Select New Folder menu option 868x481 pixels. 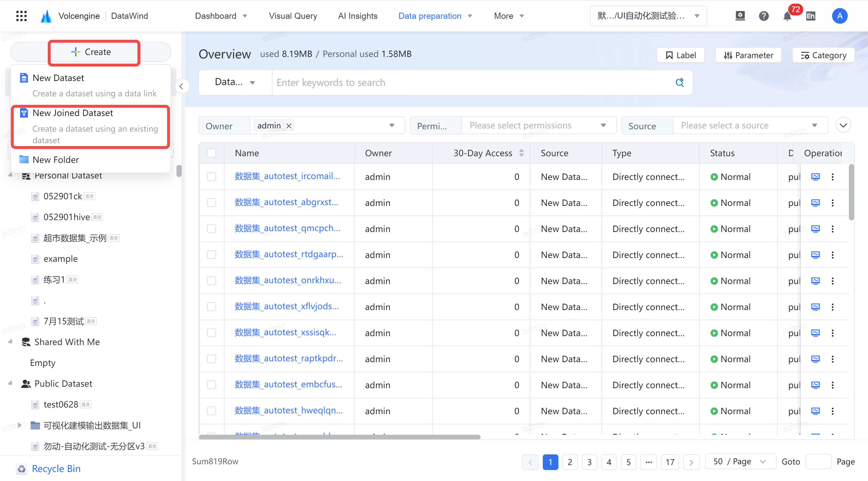(91, 159)
